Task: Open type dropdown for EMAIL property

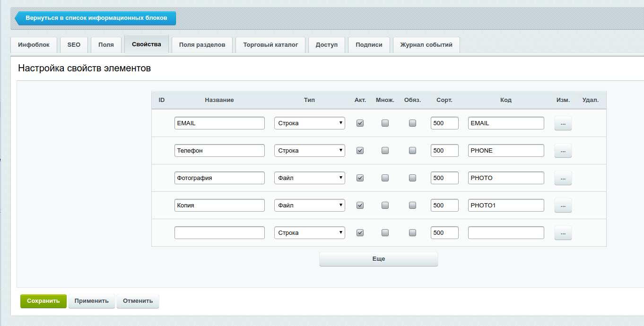Action: (x=310, y=123)
